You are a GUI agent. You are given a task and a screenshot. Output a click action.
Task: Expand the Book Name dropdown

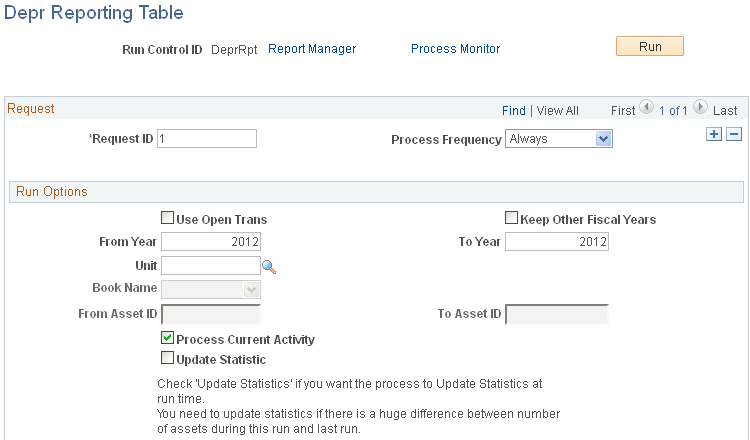[210, 289]
